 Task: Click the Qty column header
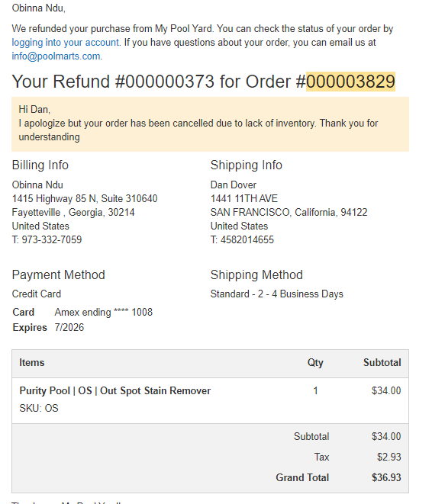(x=315, y=363)
